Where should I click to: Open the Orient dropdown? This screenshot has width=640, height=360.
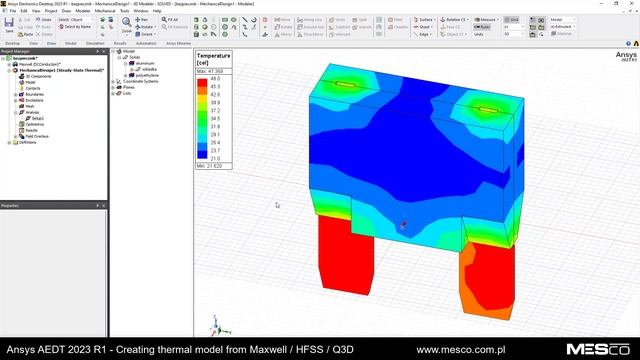pos(146,34)
